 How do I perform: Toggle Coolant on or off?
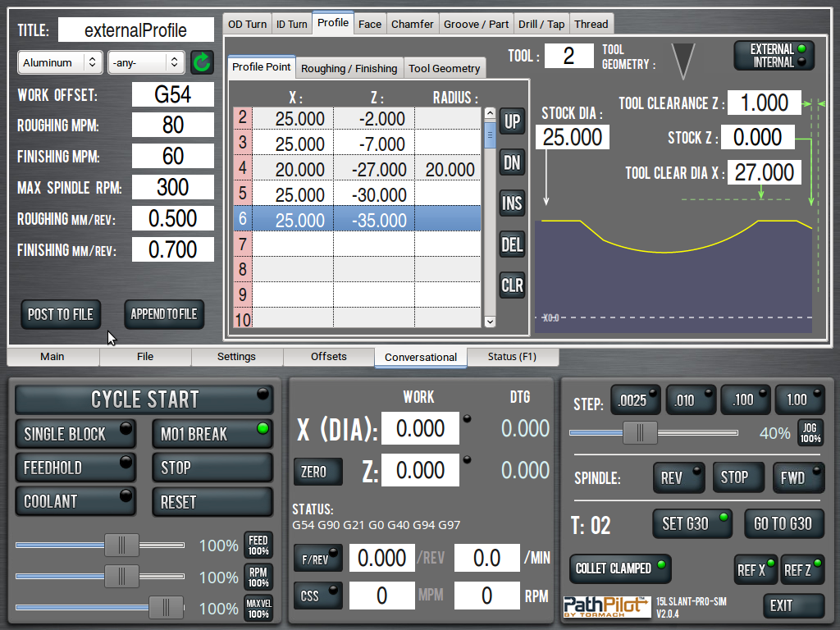75,501
